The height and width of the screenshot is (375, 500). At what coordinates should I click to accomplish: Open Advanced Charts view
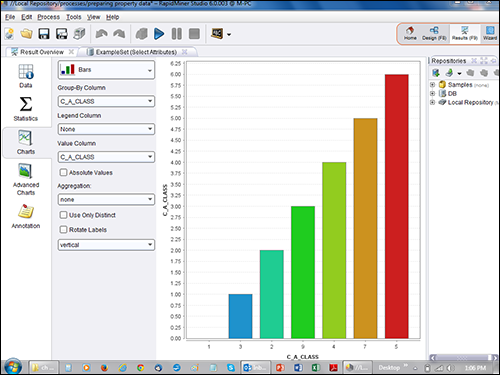point(26,179)
